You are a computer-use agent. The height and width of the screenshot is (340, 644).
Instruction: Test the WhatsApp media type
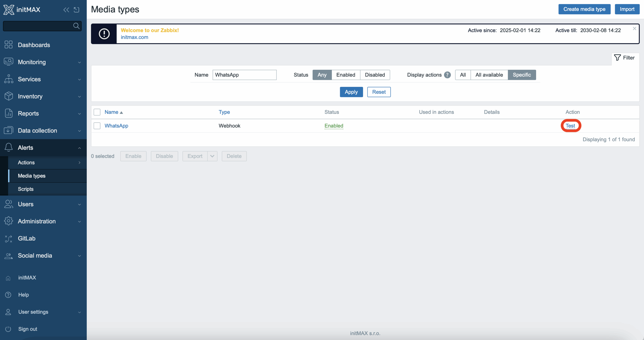pos(570,126)
